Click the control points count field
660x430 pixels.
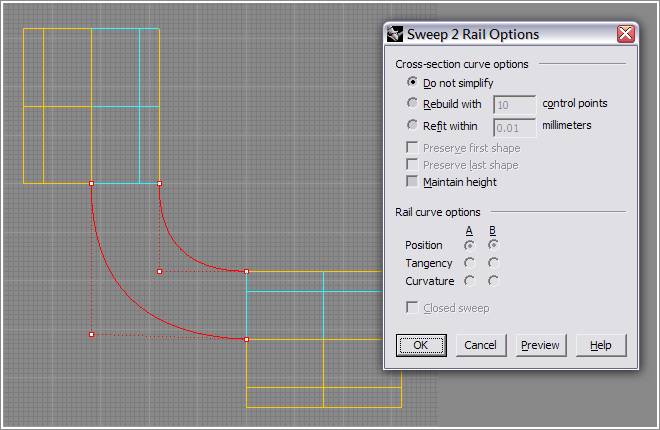click(515, 105)
